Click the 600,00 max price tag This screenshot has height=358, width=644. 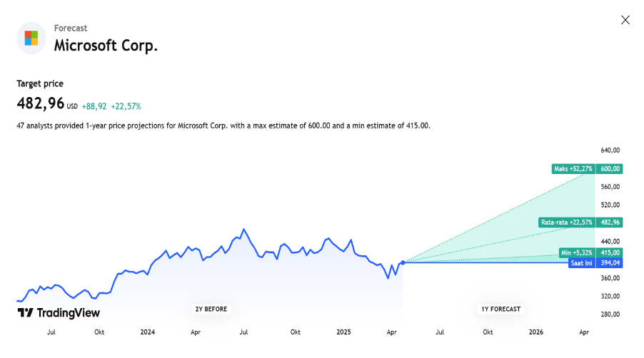(610, 168)
